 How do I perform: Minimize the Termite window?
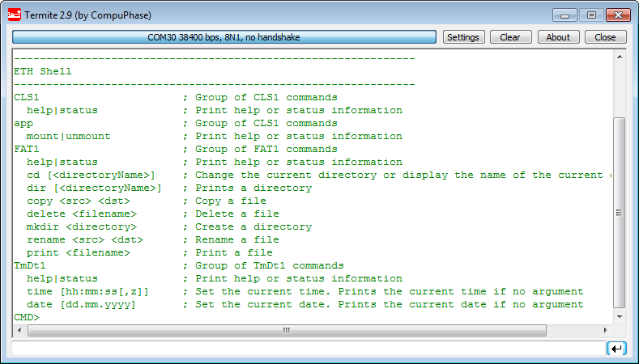click(x=564, y=15)
